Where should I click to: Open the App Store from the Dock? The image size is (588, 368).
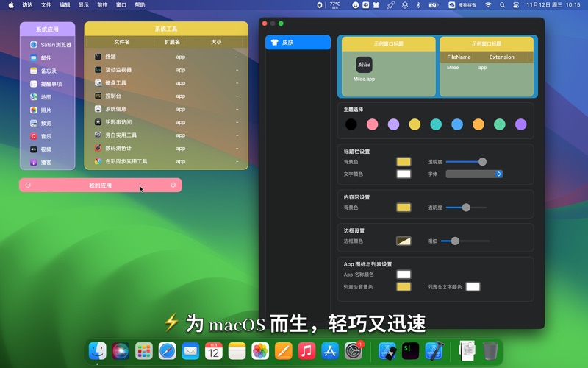click(329, 351)
